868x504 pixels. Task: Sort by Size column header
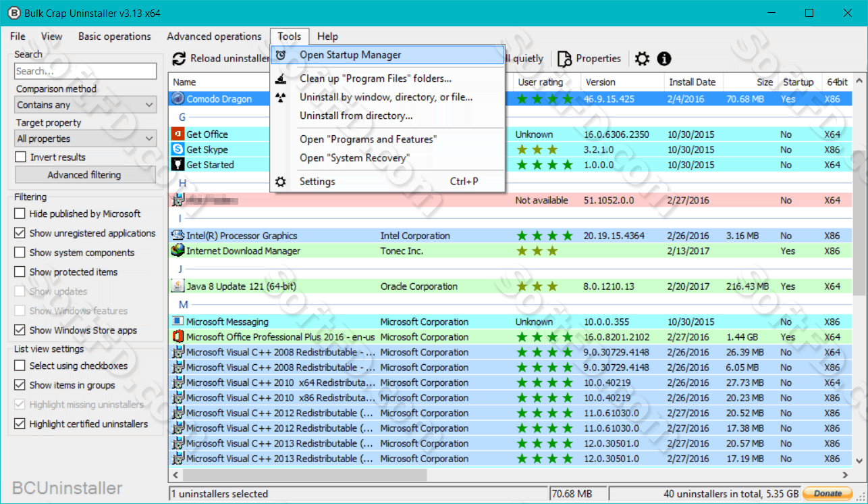(x=765, y=82)
